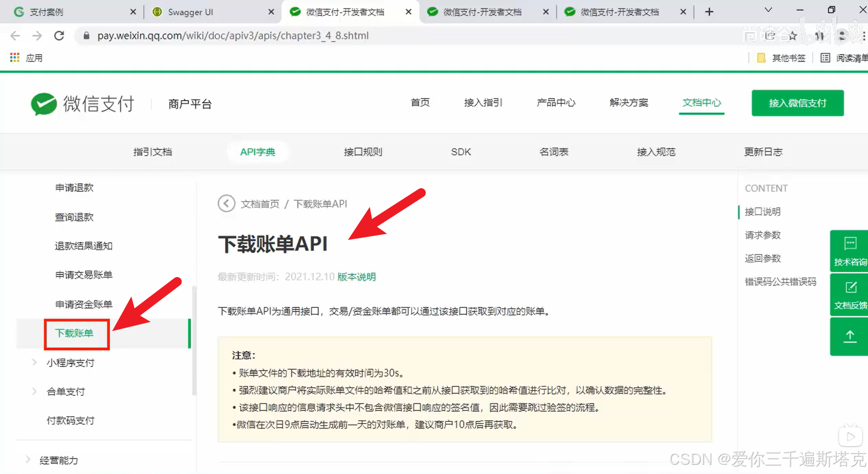Go forward in browser history
868x474 pixels.
pos(37,36)
